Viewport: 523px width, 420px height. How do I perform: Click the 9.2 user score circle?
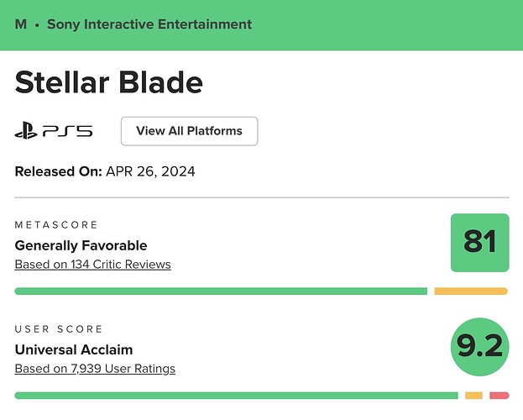(479, 344)
